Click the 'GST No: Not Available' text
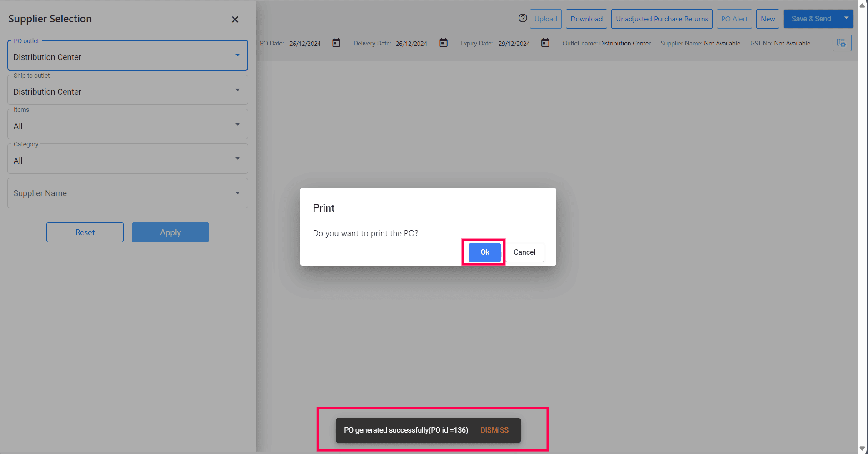This screenshot has width=868, height=454. click(x=780, y=44)
